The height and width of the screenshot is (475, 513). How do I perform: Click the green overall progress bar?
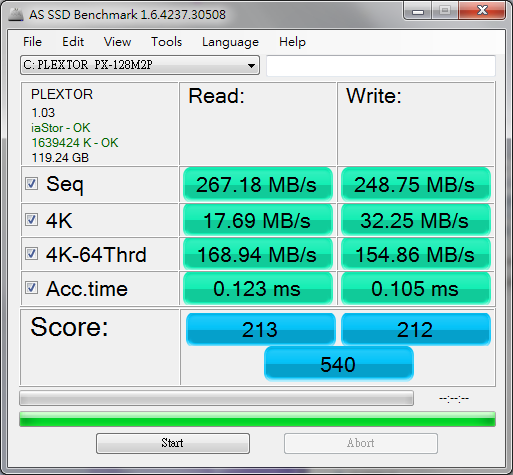point(257,419)
